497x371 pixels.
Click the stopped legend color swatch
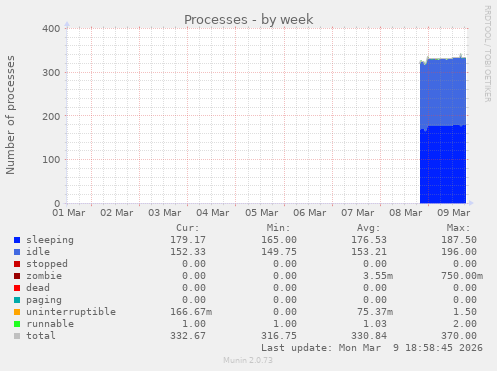coord(17,264)
